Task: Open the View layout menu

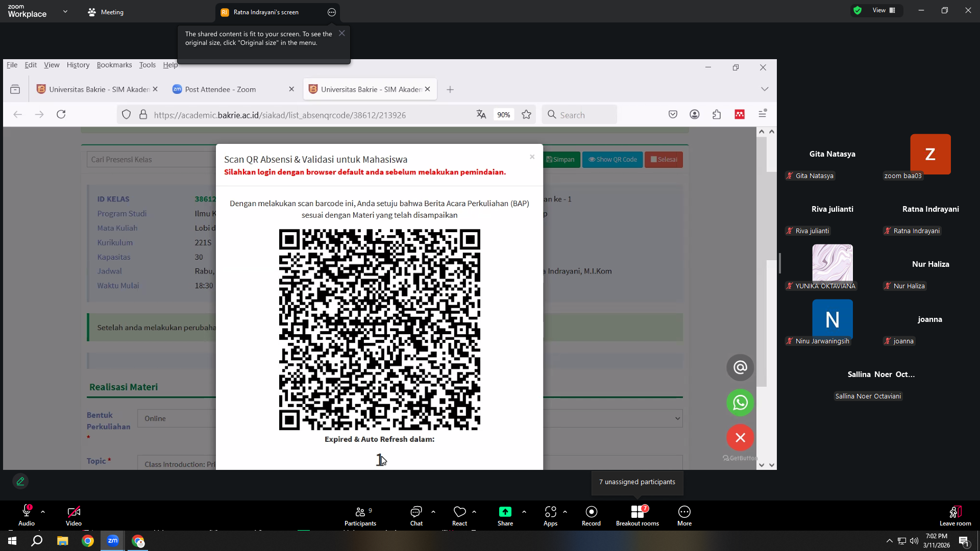Action: click(885, 10)
